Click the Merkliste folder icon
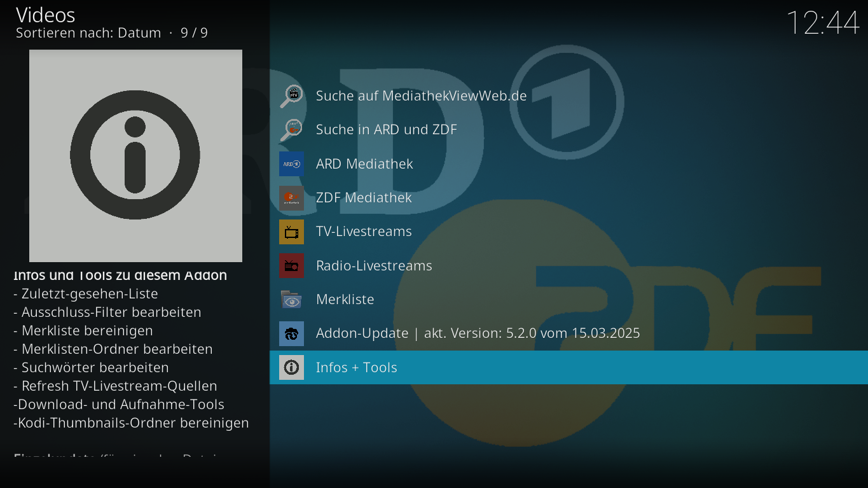Screen dimensions: 868x488 coord(291,300)
